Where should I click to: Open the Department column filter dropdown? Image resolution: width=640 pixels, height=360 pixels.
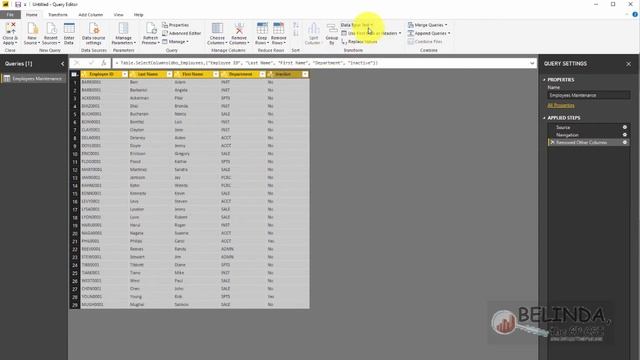pyautogui.click(x=262, y=74)
